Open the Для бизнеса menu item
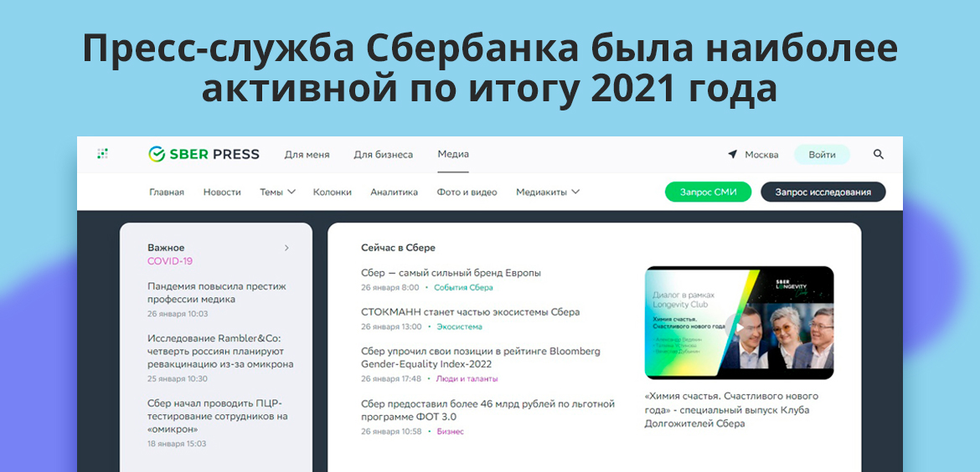The image size is (980, 472). click(x=383, y=154)
